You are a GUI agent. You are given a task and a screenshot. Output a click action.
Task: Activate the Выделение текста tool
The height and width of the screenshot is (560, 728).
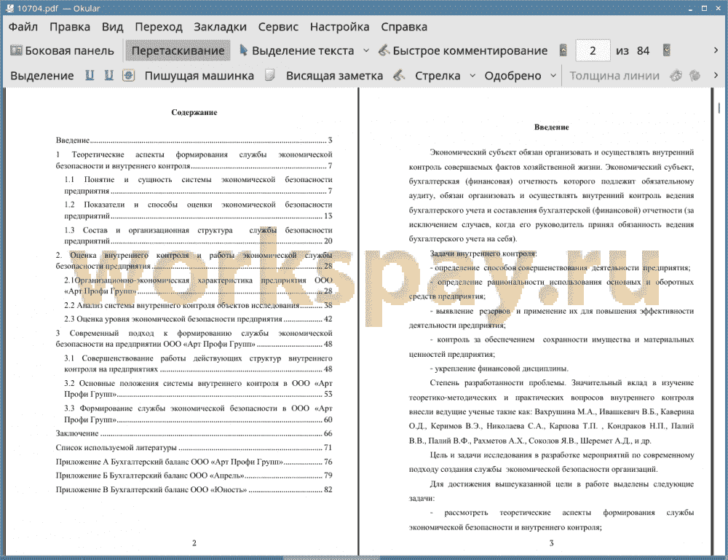tap(297, 51)
